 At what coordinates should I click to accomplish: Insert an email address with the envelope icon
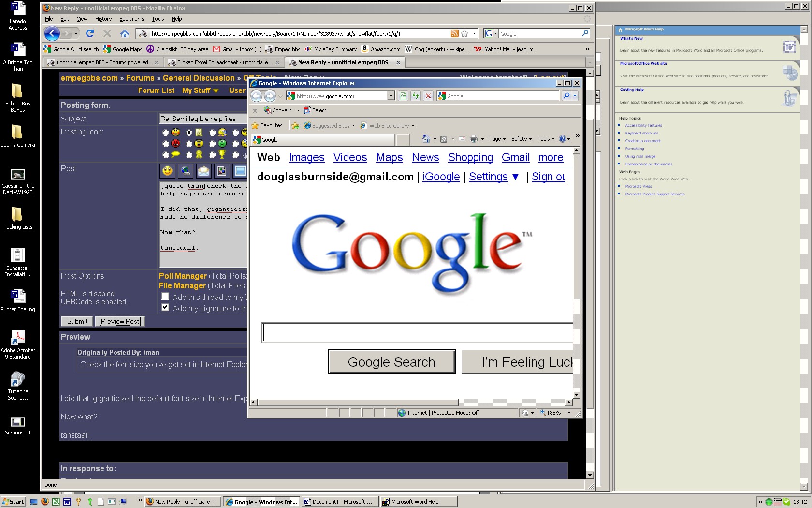pyautogui.click(x=203, y=171)
